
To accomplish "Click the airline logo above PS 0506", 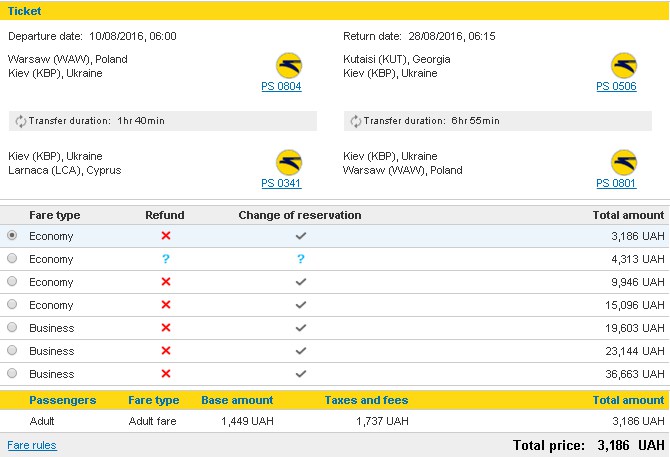I will pos(624,65).
